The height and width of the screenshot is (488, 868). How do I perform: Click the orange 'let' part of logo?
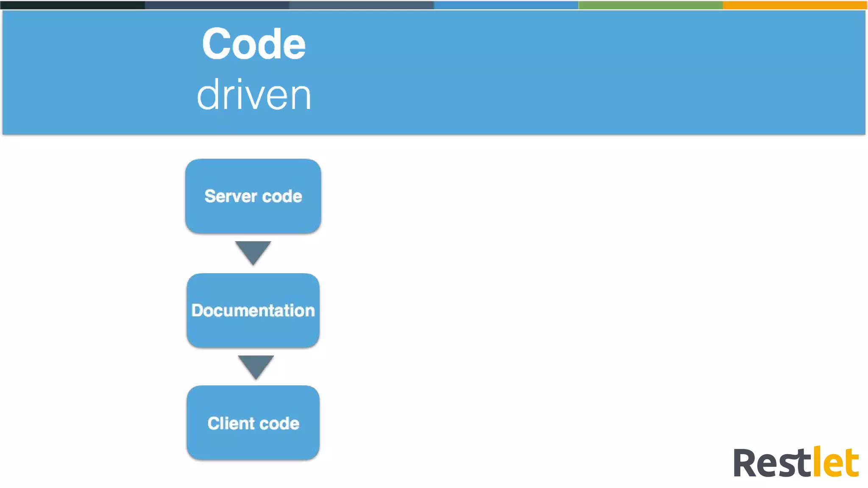[x=836, y=463]
